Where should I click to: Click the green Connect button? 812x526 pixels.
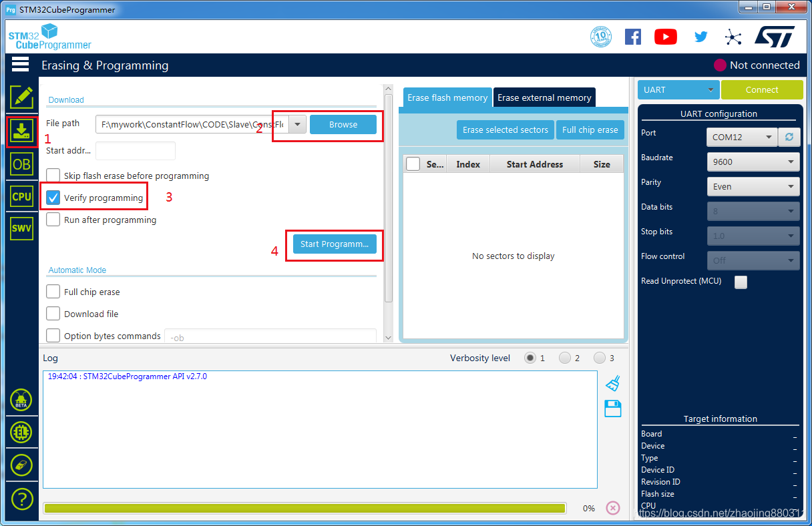(x=762, y=89)
